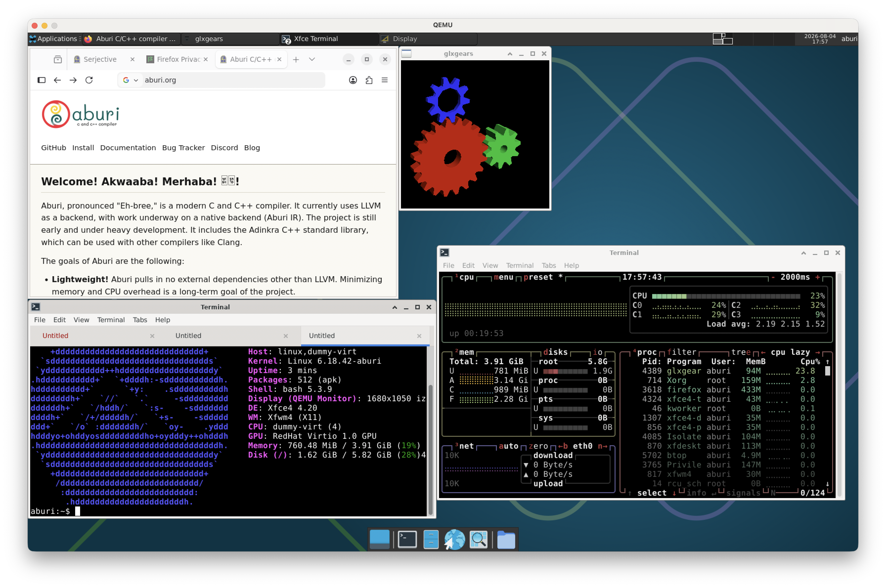This screenshot has width=886, height=588.
Task: Open the Firefox account icon
Action: point(353,80)
